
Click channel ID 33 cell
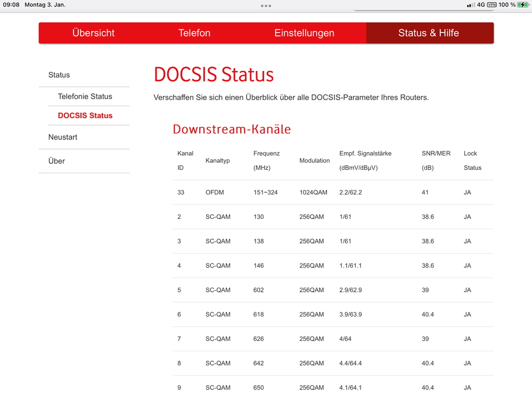[181, 192]
